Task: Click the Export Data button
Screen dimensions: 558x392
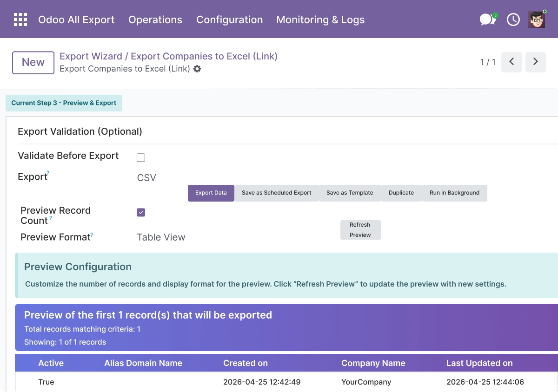Action: [x=211, y=193]
